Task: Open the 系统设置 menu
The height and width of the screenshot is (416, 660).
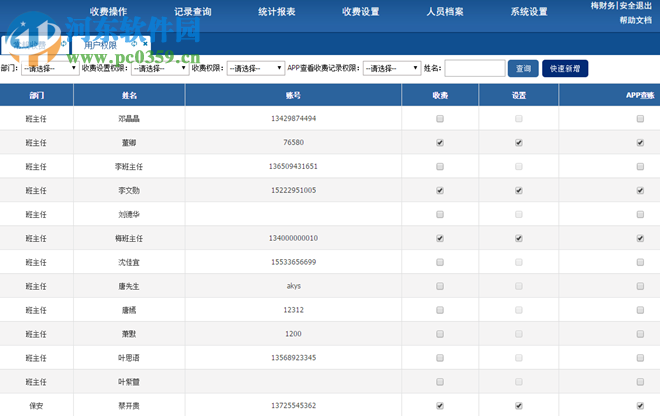Action: (x=529, y=12)
